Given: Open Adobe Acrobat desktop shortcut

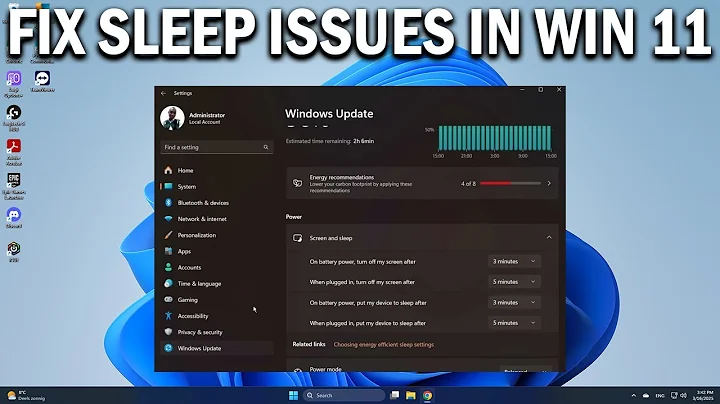Looking at the screenshot, I should pos(13,152).
